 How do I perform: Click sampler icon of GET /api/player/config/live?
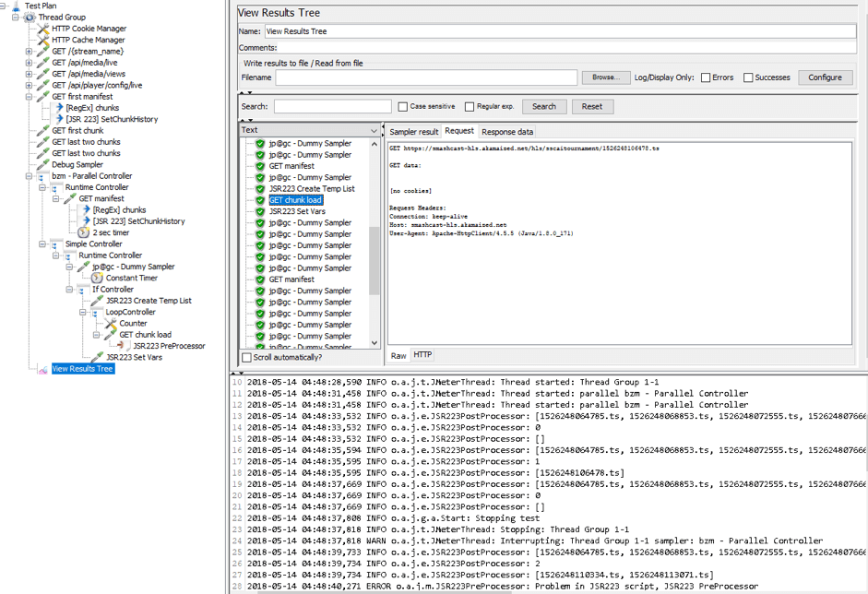click(43, 85)
